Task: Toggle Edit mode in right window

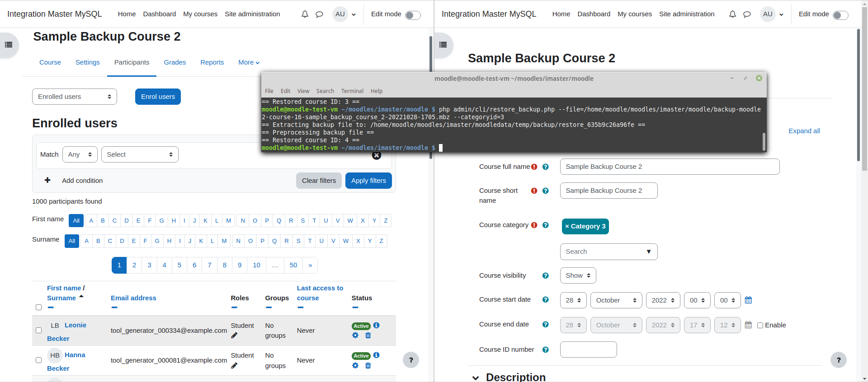Action: click(x=840, y=15)
